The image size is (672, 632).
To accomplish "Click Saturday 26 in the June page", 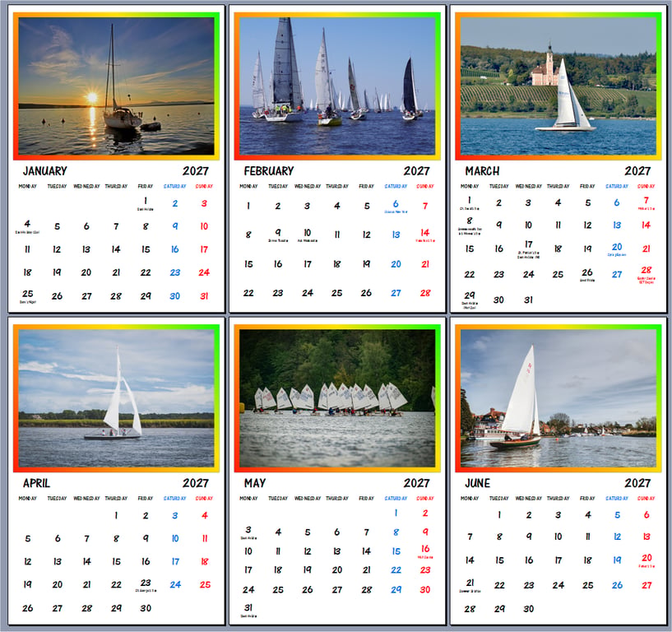I will click(x=617, y=585).
